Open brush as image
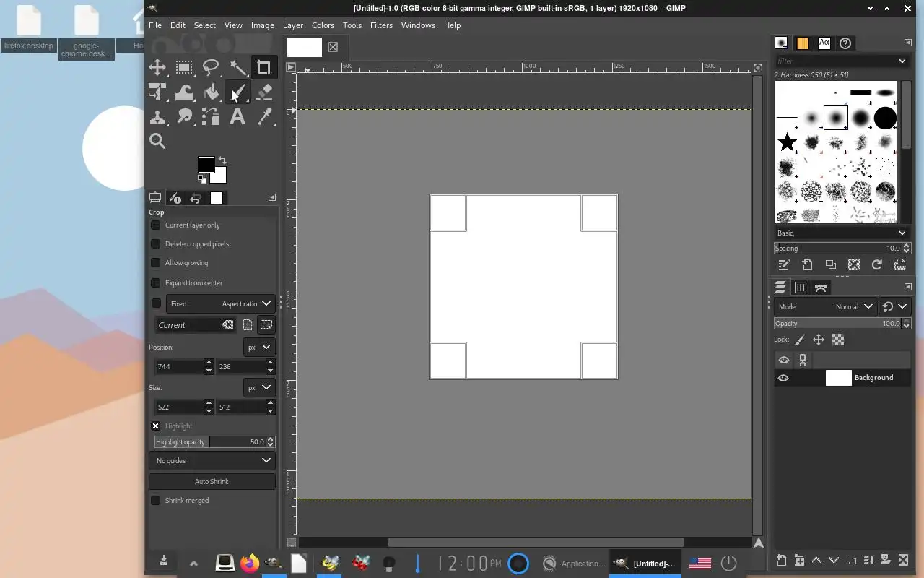This screenshot has height=578, width=924. (899, 265)
